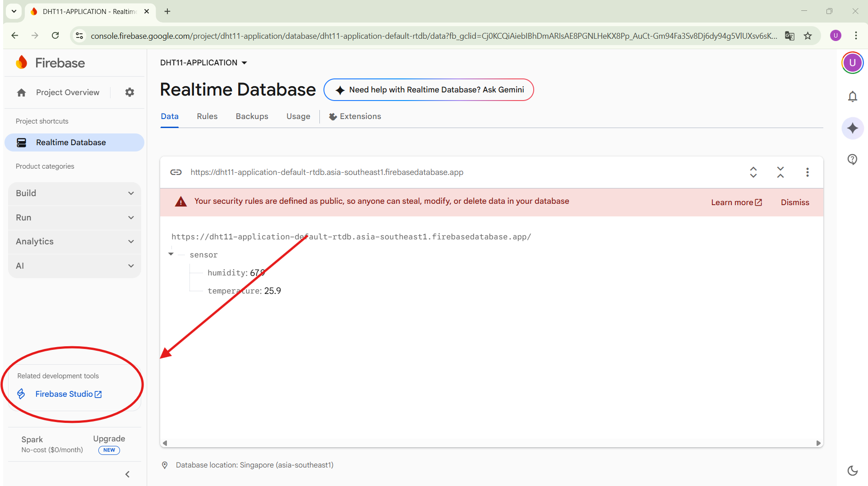
Task: Collapse the sensor tree node
Action: [171, 254]
